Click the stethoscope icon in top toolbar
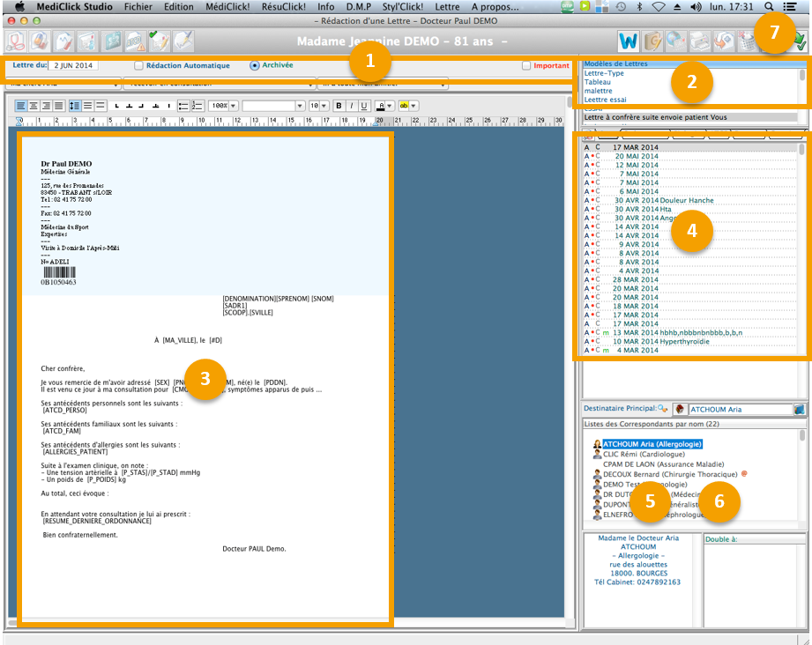The height and width of the screenshot is (645, 812). click(x=16, y=41)
